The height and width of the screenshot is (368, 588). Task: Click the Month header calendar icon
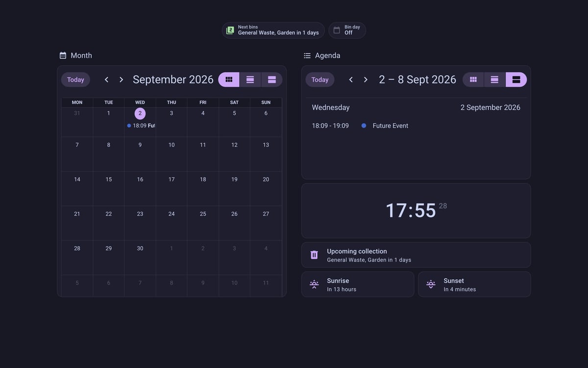[63, 55]
